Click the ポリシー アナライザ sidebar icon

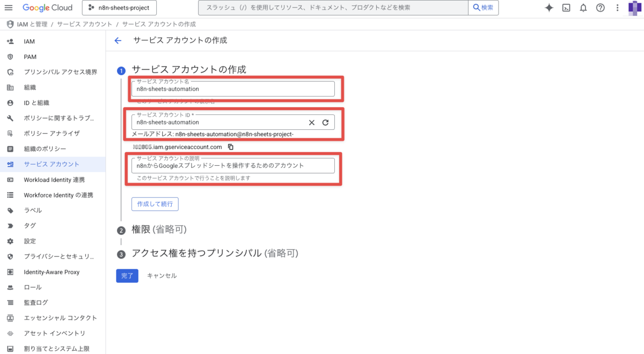click(10, 134)
